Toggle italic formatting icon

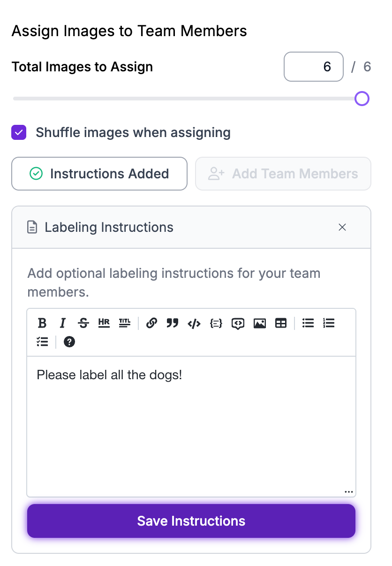click(62, 323)
